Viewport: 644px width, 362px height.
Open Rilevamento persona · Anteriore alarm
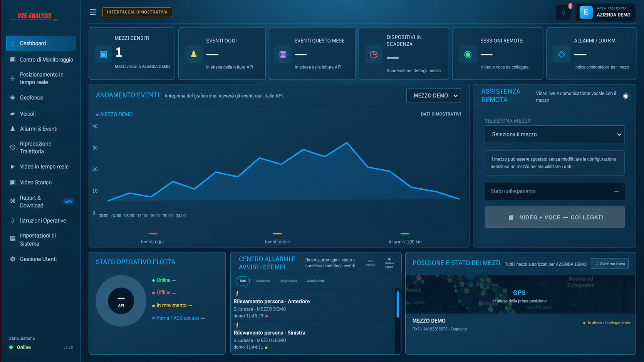pyautogui.click(x=313, y=305)
